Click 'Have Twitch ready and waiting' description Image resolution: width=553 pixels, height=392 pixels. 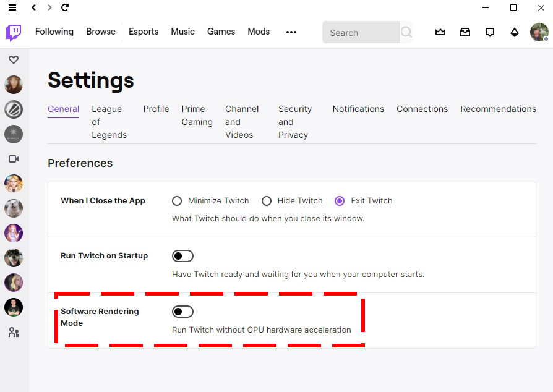pyautogui.click(x=298, y=275)
